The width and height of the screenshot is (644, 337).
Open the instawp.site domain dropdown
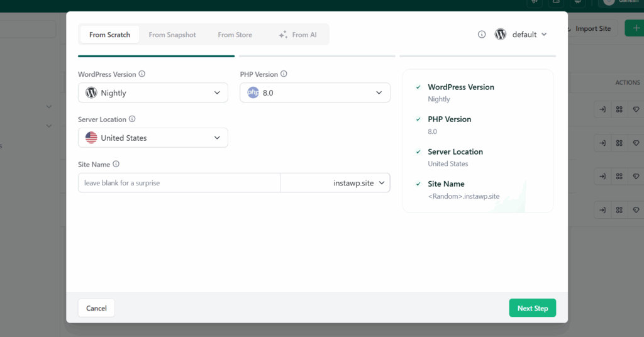(335, 183)
